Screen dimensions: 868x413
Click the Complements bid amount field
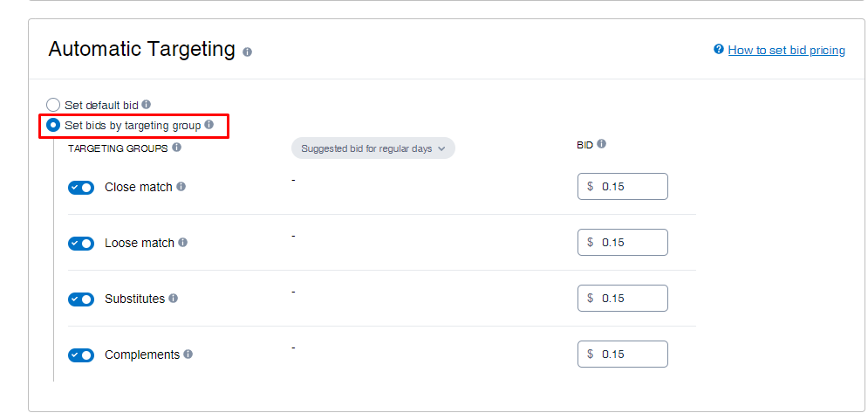[x=623, y=354]
